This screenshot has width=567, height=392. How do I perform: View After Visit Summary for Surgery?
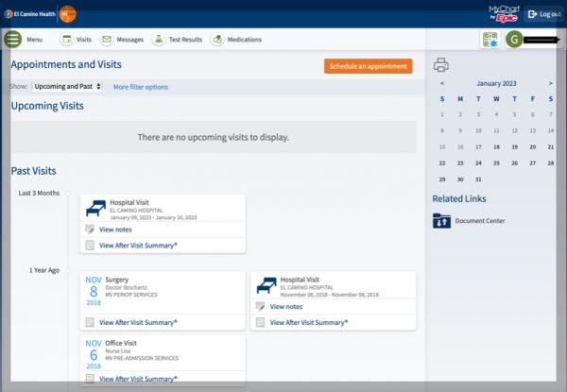(138, 322)
